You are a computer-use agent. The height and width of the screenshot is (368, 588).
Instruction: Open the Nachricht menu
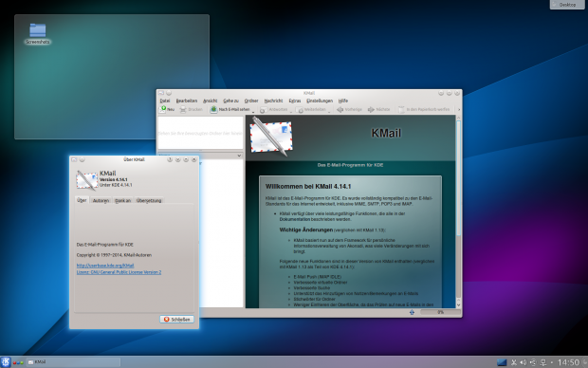(x=273, y=101)
